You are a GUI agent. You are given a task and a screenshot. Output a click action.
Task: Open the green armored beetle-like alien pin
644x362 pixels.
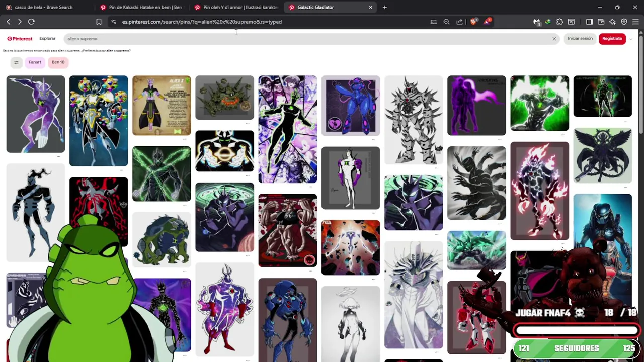click(x=162, y=239)
